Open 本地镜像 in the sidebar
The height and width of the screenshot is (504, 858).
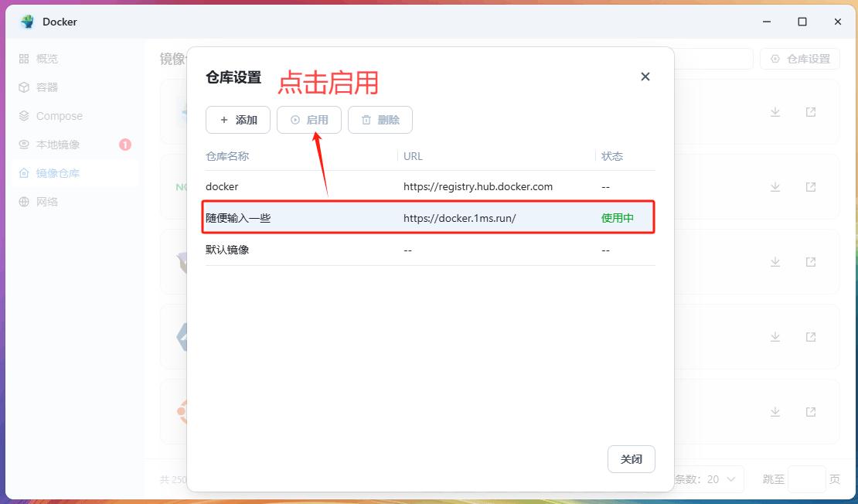point(57,145)
